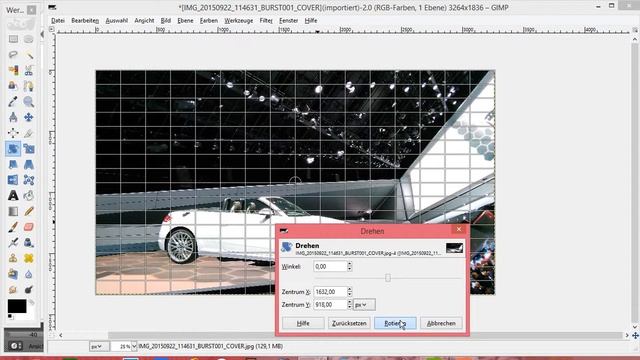This screenshot has width=640, height=360.
Task: Open the Bild menu
Action: (x=166, y=20)
